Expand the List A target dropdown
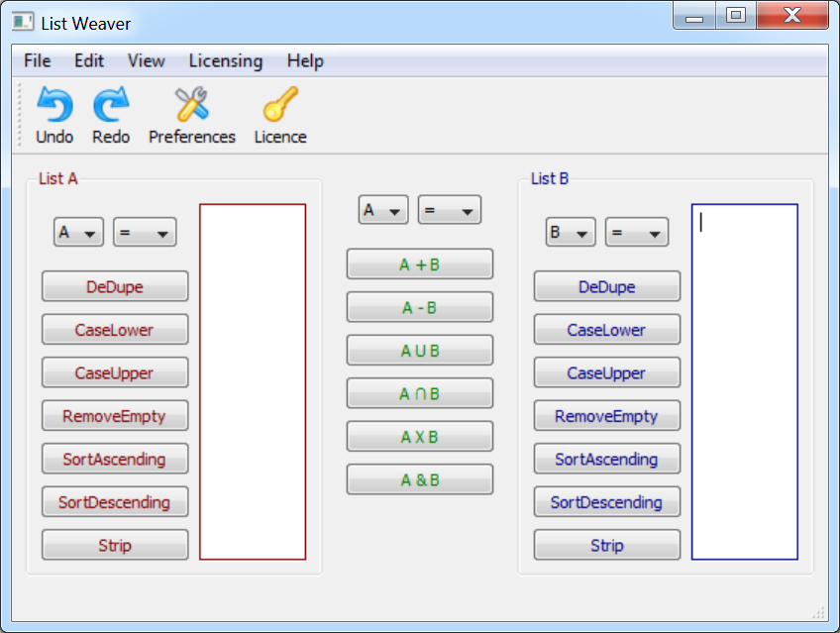This screenshot has width=840, height=633. click(x=78, y=233)
